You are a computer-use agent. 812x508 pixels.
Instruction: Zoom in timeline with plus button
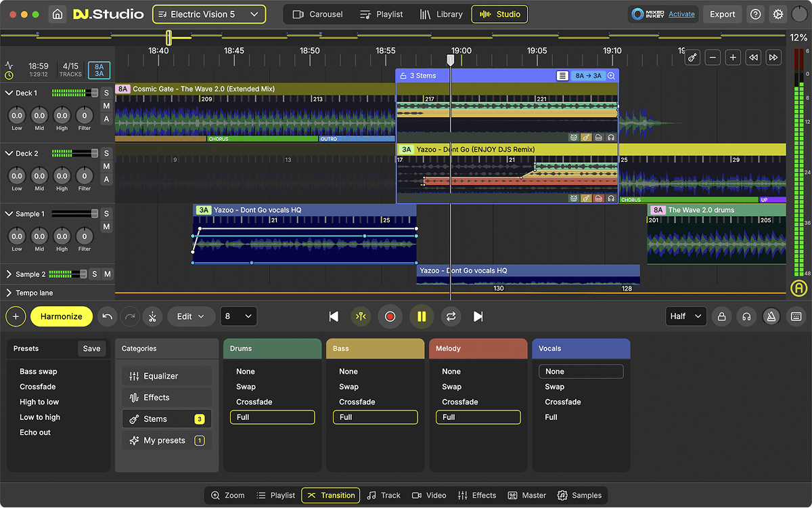pyautogui.click(x=733, y=58)
